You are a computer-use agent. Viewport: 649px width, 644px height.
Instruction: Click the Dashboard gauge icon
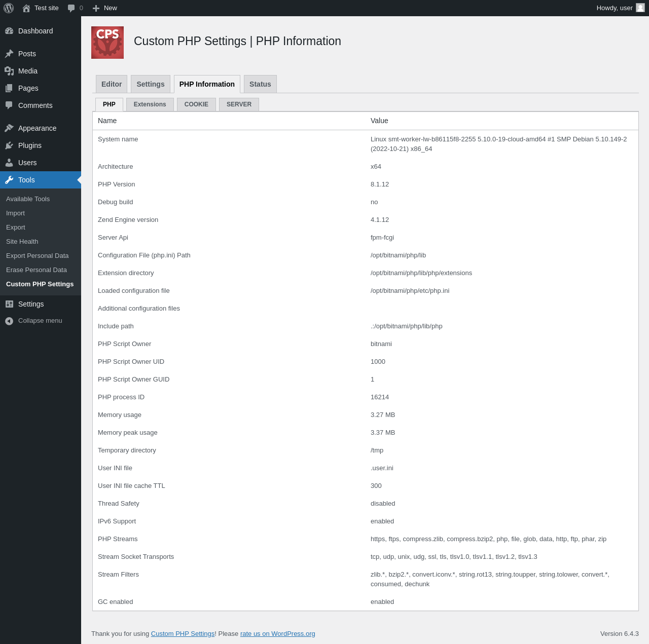point(9,31)
